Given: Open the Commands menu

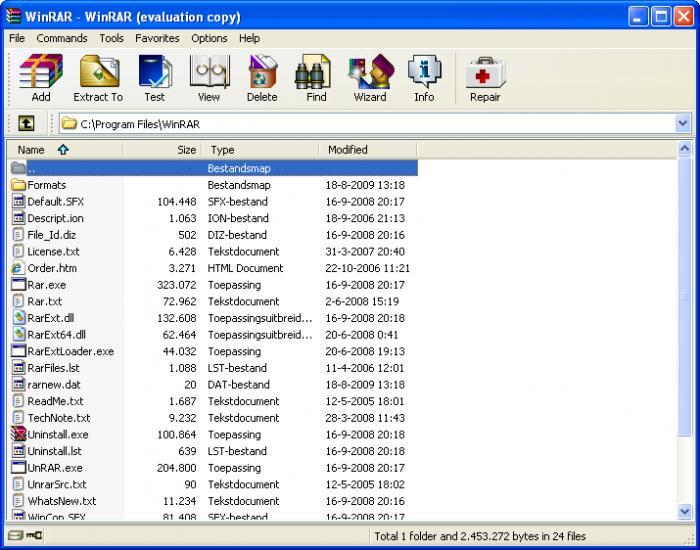Looking at the screenshot, I should [62, 38].
